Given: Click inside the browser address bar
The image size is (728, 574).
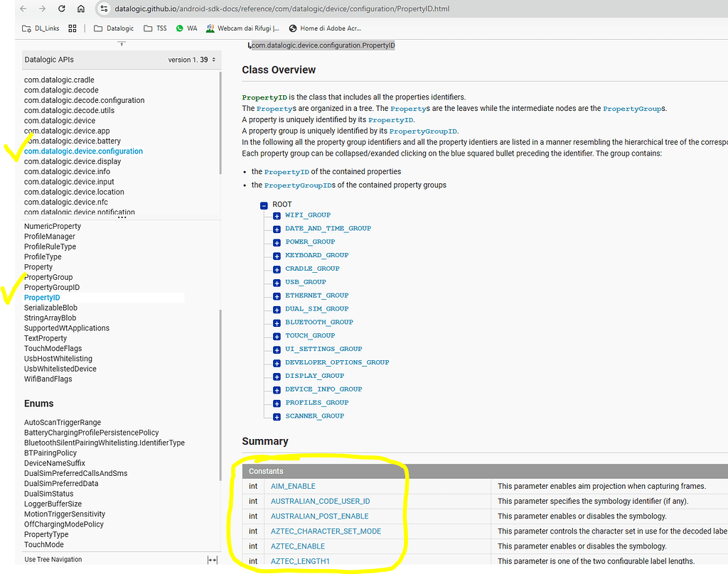Looking at the screenshot, I should click(284, 10).
